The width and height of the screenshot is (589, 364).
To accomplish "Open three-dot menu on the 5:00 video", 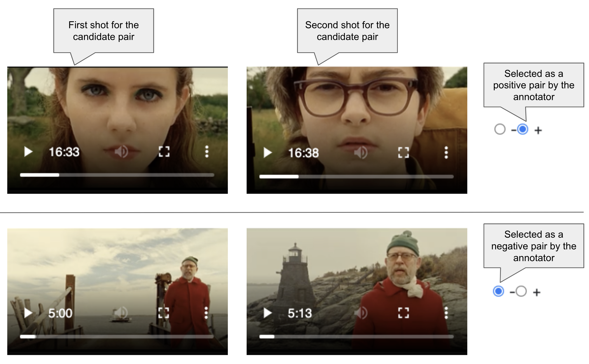I will pyautogui.click(x=206, y=313).
